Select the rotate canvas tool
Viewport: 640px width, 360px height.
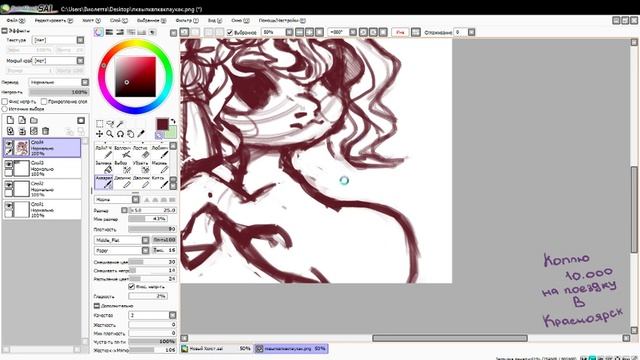(120, 133)
